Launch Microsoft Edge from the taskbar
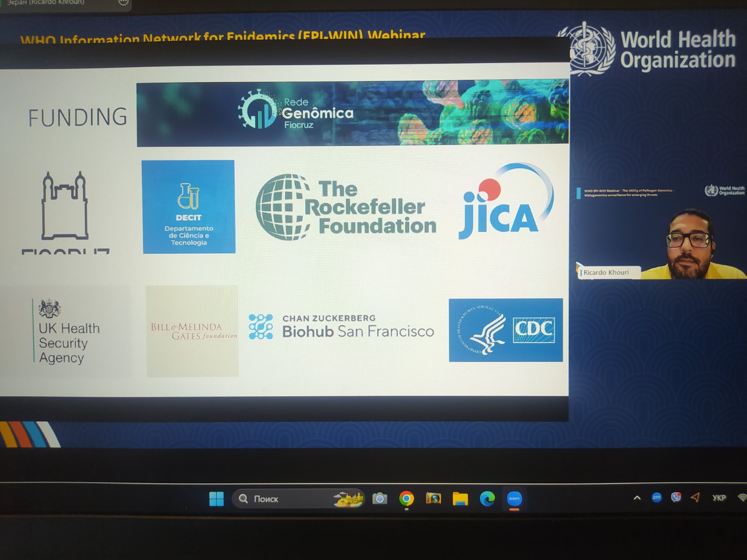Image resolution: width=747 pixels, height=560 pixels. tap(487, 499)
